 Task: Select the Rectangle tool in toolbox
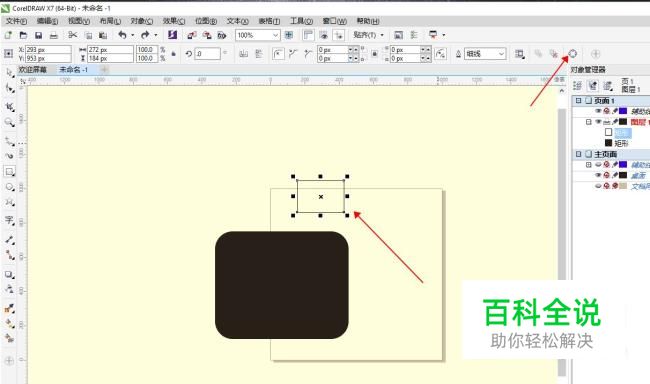point(10,171)
